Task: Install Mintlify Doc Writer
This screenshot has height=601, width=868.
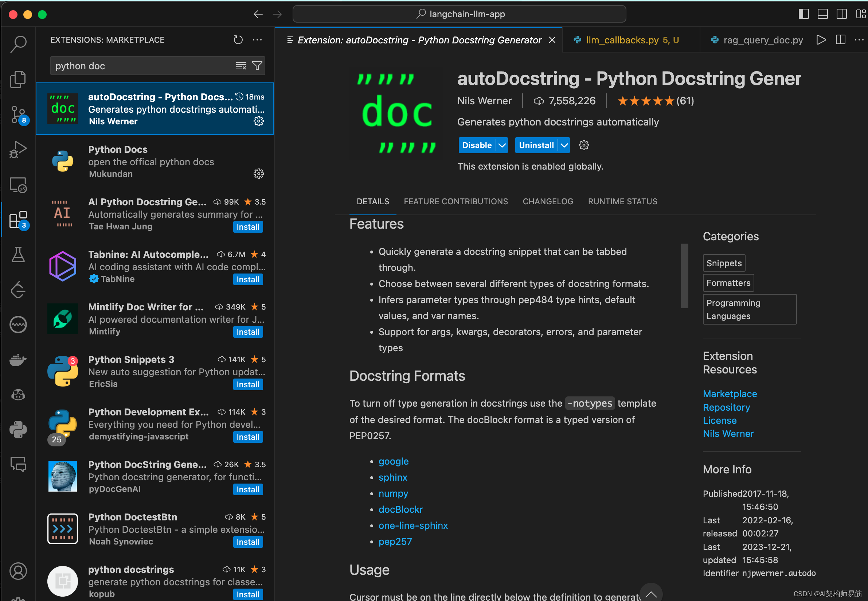Action: tap(248, 332)
